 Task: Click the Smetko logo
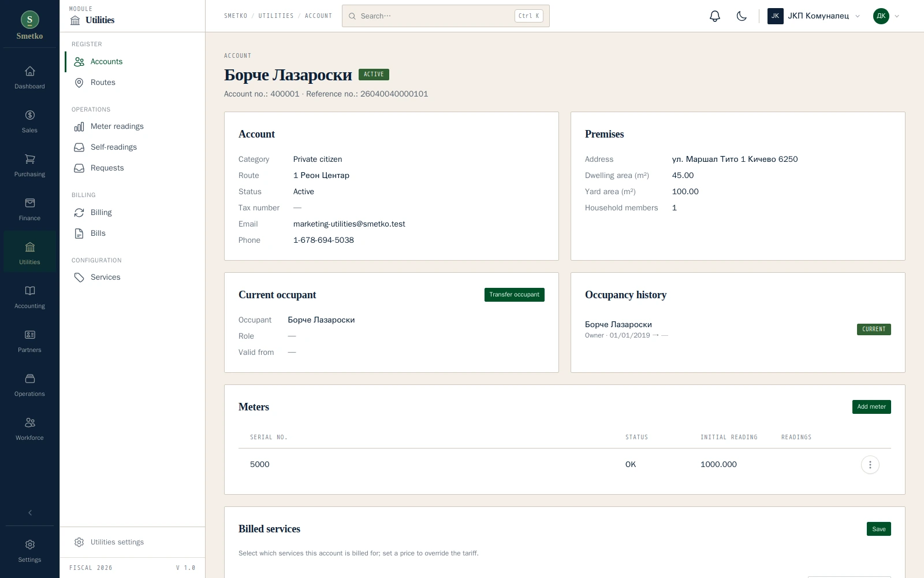29,25
